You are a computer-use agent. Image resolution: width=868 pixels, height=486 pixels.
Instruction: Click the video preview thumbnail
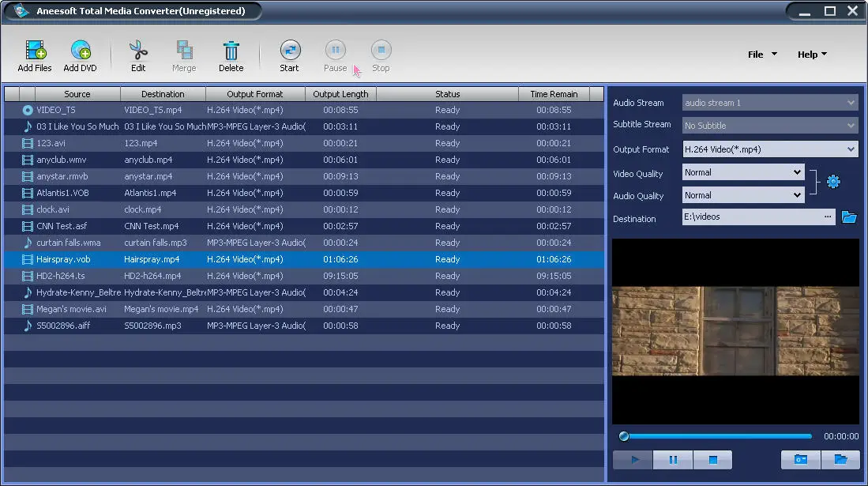pyautogui.click(x=735, y=331)
